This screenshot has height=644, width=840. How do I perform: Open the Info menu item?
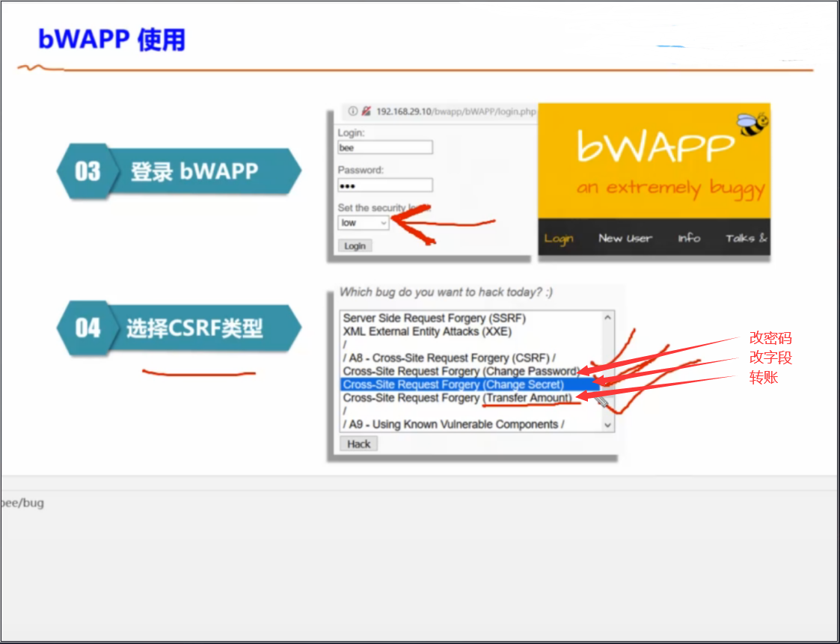(x=689, y=238)
